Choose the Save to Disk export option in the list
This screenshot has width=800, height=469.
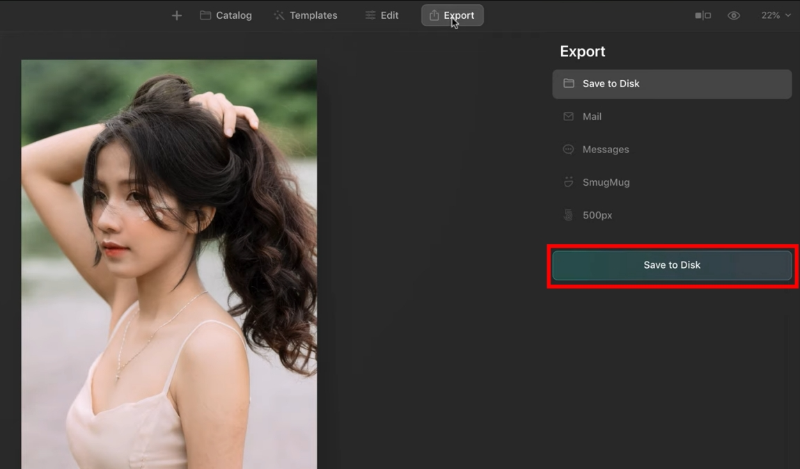[x=672, y=84]
